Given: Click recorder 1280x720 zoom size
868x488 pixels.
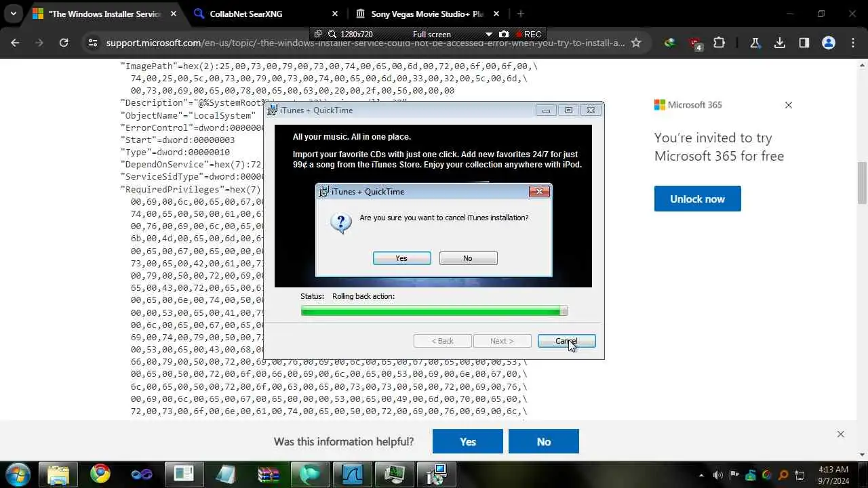Looking at the screenshot, I should (355, 34).
